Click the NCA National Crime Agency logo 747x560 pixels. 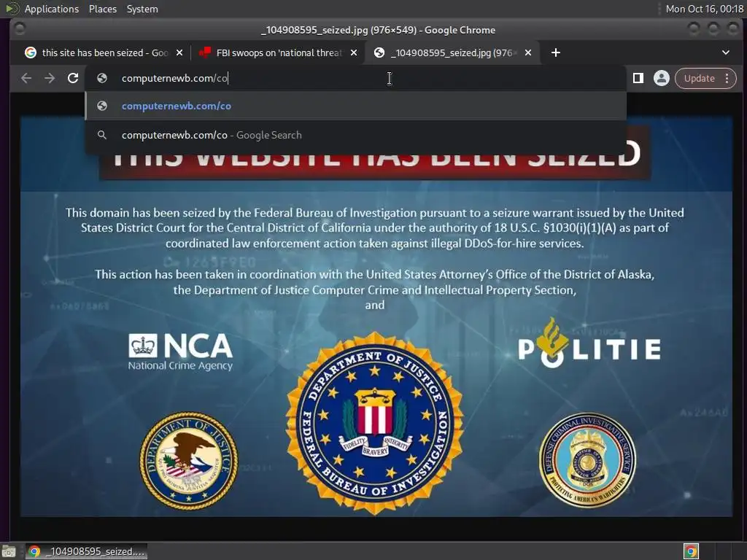tap(181, 352)
